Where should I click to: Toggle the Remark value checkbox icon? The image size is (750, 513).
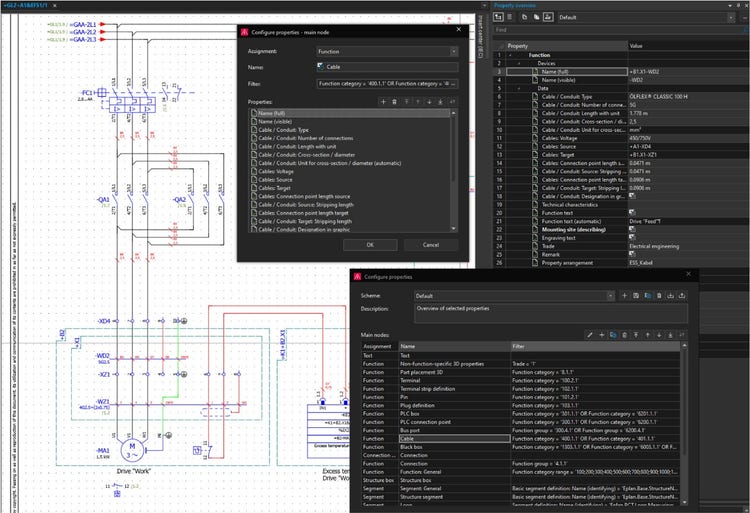pyautogui.click(x=633, y=255)
